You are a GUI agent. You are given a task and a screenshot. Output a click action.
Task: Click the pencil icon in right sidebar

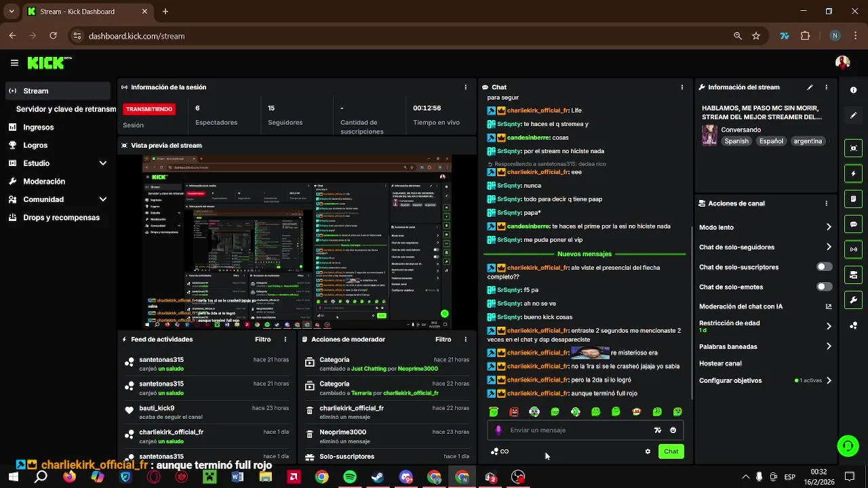[853, 115]
